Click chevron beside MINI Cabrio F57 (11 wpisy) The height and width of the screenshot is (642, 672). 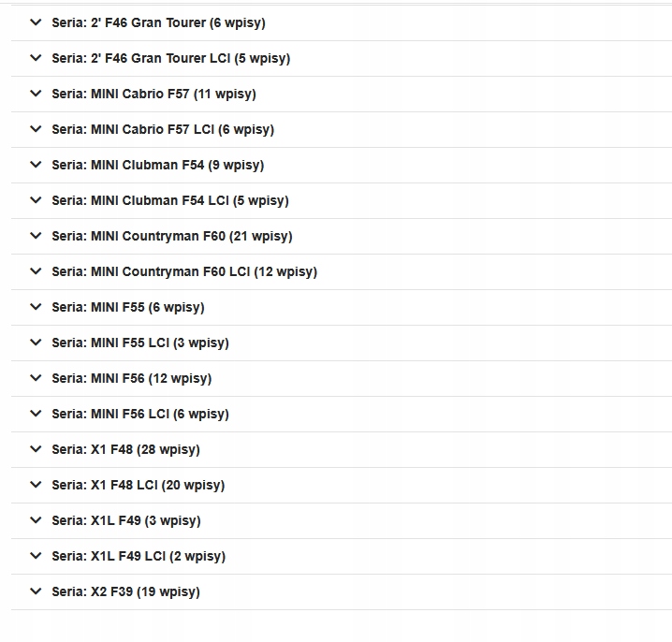point(36,94)
